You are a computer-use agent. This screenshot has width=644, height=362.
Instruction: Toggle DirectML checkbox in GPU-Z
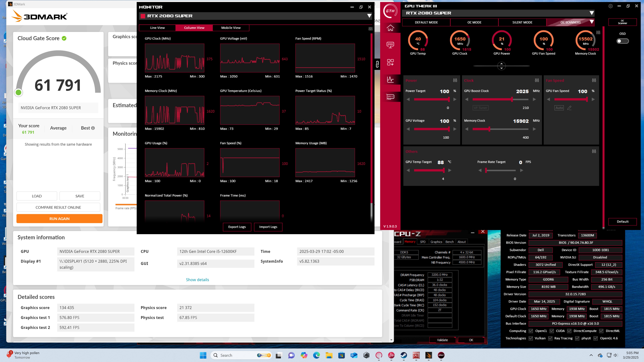601,331
